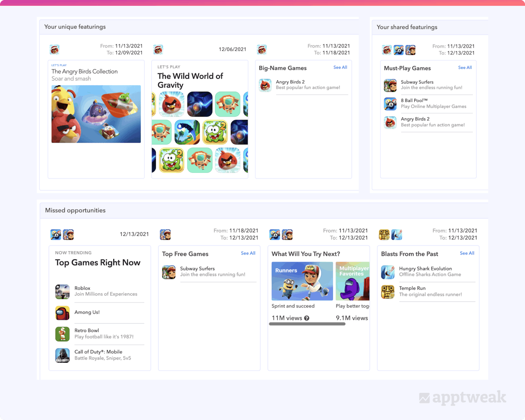Viewport: 525px width, 420px height.
Task: Click the Subway Surfers icon in Top Free Games
Action: 169,271
